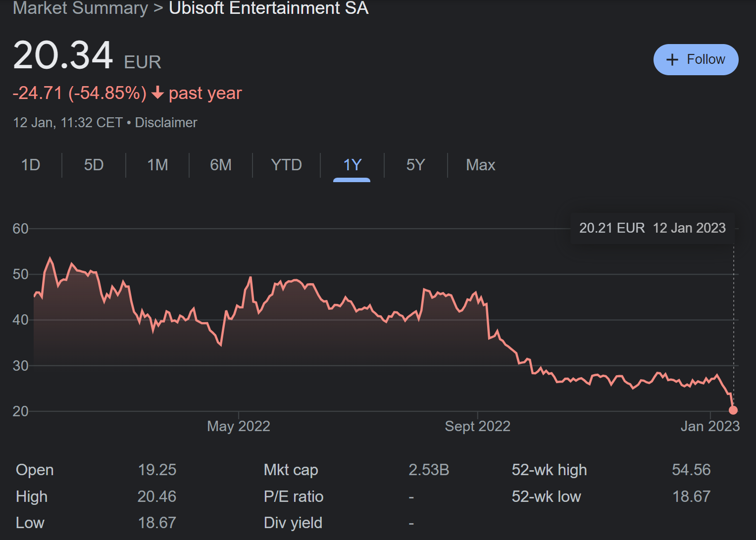Click the EUR currency label

coord(143,62)
